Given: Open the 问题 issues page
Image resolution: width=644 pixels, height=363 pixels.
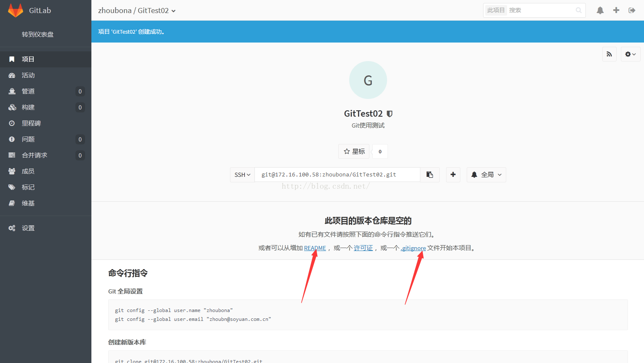Looking at the screenshot, I should [45, 139].
